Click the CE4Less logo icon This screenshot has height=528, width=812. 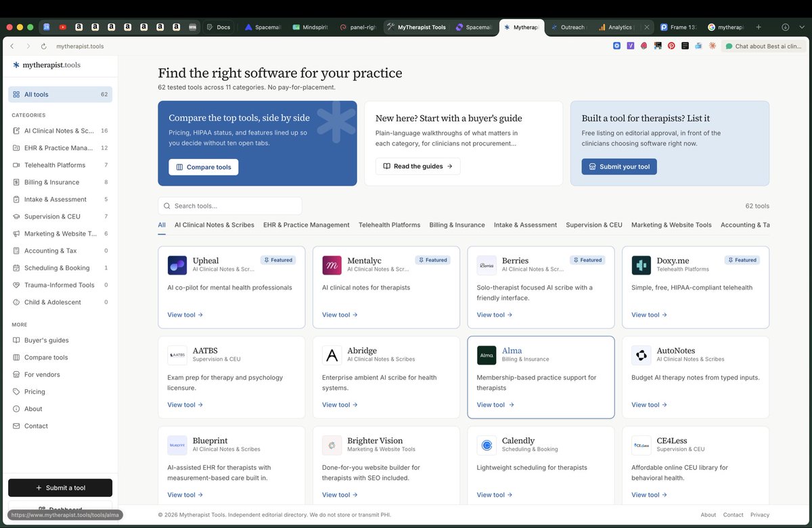[641, 445]
